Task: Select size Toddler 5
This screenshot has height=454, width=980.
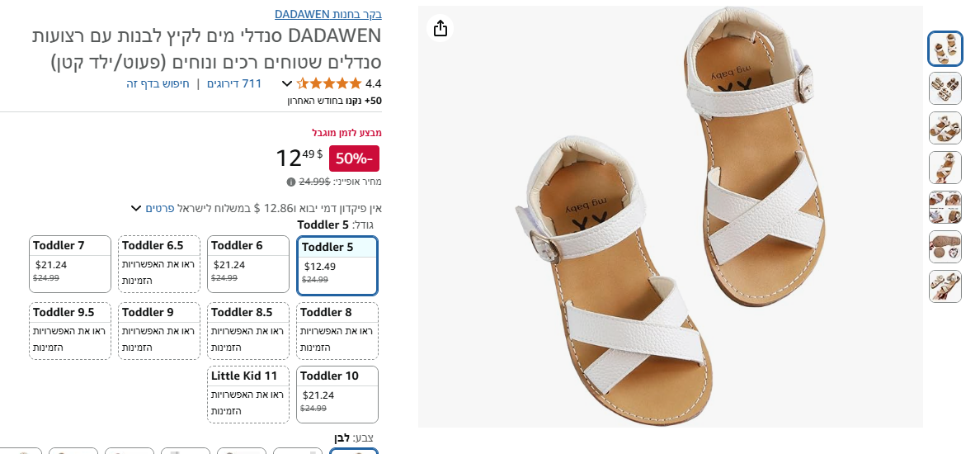Action: click(x=337, y=265)
